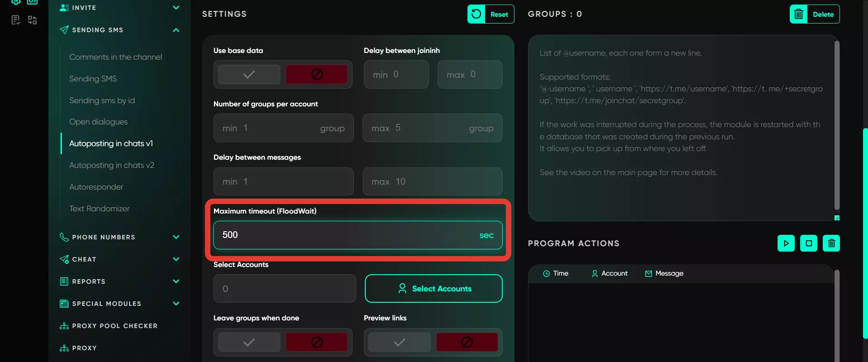Switch to Autoposting in chats v2
The width and height of the screenshot is (868, 362).
click(x=112, y=165)
